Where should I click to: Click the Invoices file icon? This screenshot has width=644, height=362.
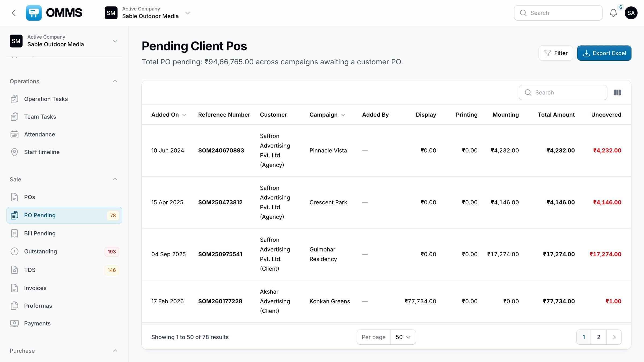coord(14,288)
